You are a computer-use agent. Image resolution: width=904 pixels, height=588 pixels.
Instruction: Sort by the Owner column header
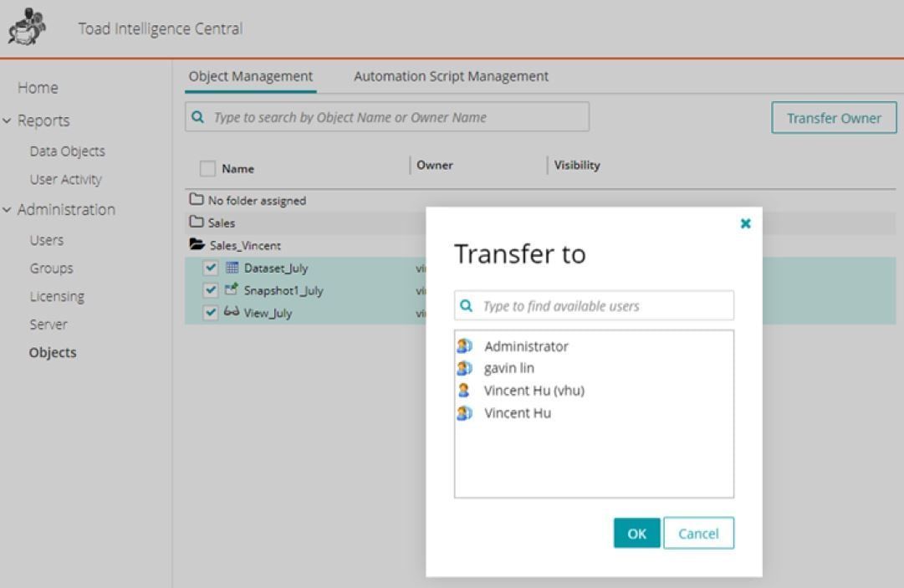point(435,165)
